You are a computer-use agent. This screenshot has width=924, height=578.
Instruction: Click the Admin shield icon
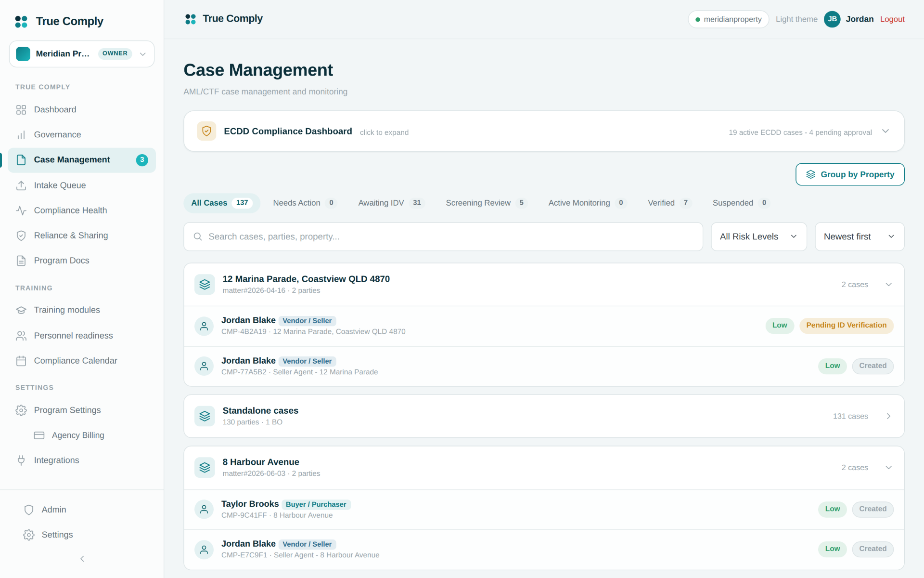29,510
